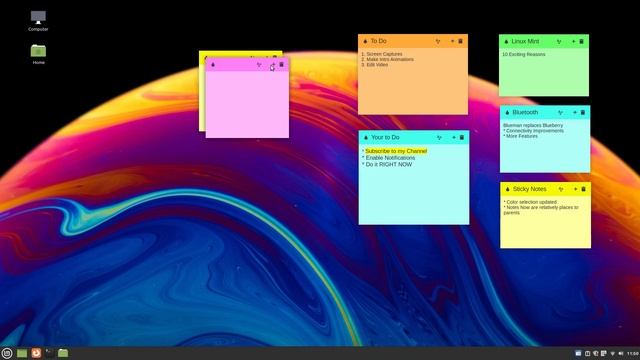Click the Bluetooth note title
This screenshot has width=640, height=360.
(525, 112)
